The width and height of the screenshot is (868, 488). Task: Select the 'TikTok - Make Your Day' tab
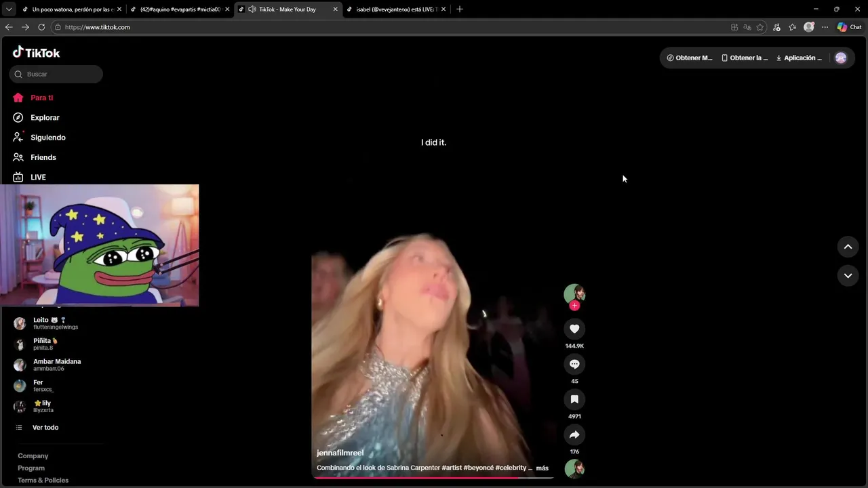[288, 9]
